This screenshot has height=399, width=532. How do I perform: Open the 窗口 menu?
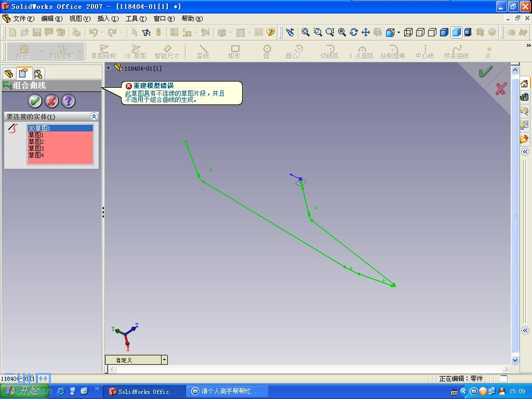pyautogui.click(x=164, y=19)
